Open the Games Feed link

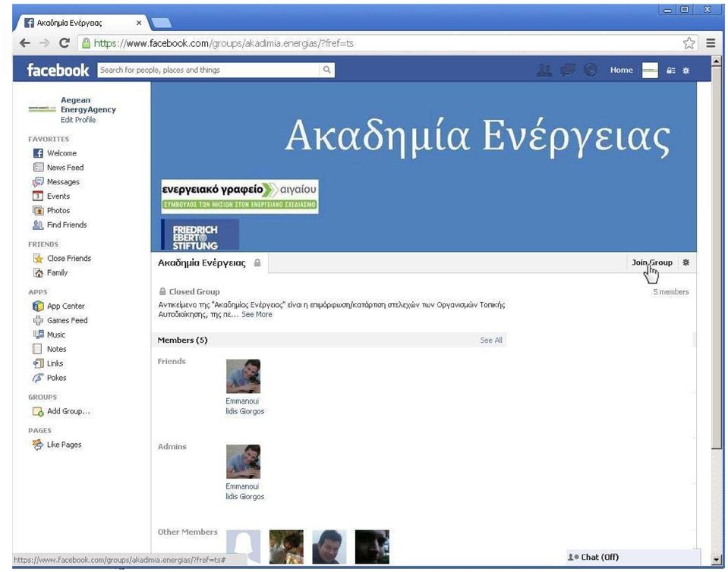(x=68, y=321)
